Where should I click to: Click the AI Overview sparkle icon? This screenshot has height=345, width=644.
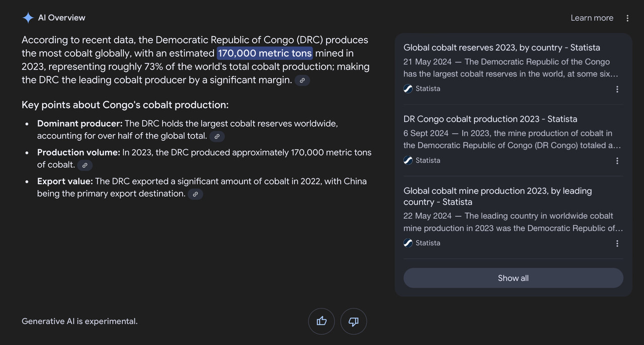point(28,18)
